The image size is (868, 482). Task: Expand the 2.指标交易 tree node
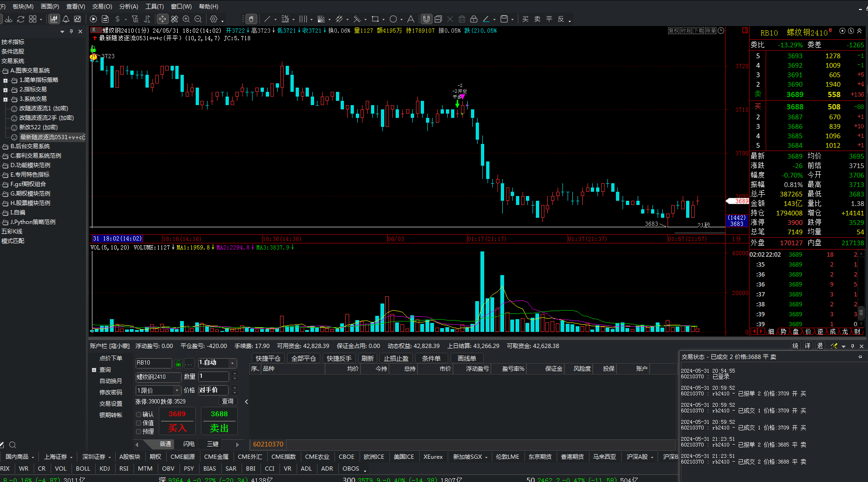[x=5, y=90]
